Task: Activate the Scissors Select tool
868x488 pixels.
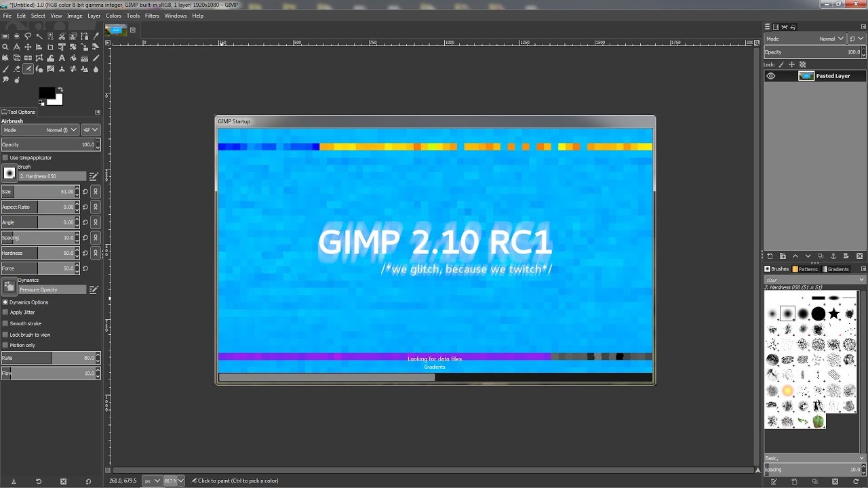Action: pos(62,37)
